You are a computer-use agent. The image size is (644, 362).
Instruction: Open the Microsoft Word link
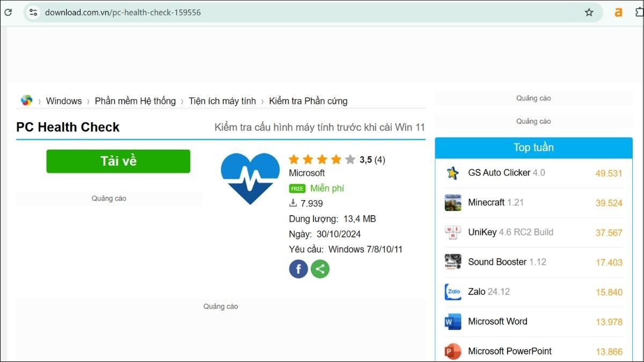[x=497, y=321]
